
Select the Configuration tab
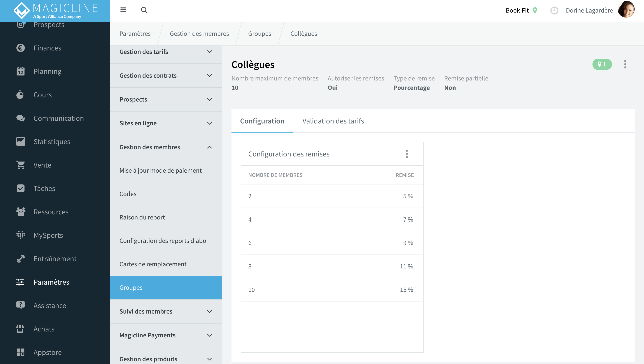pos(262,121)
